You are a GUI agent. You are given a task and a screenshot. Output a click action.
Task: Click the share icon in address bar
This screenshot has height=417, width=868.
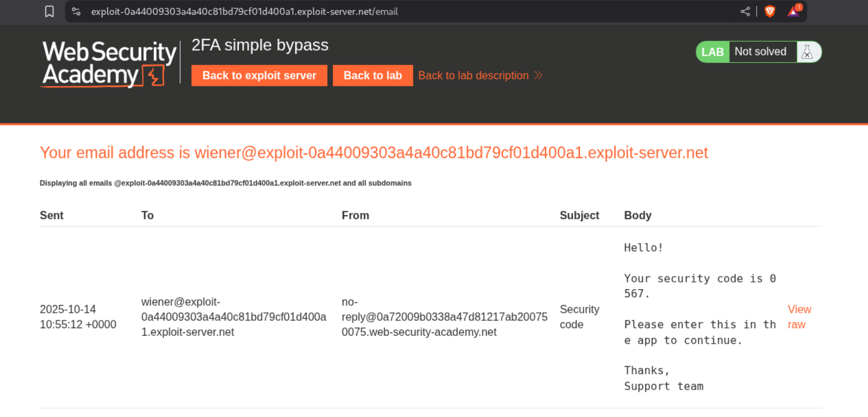745,12
